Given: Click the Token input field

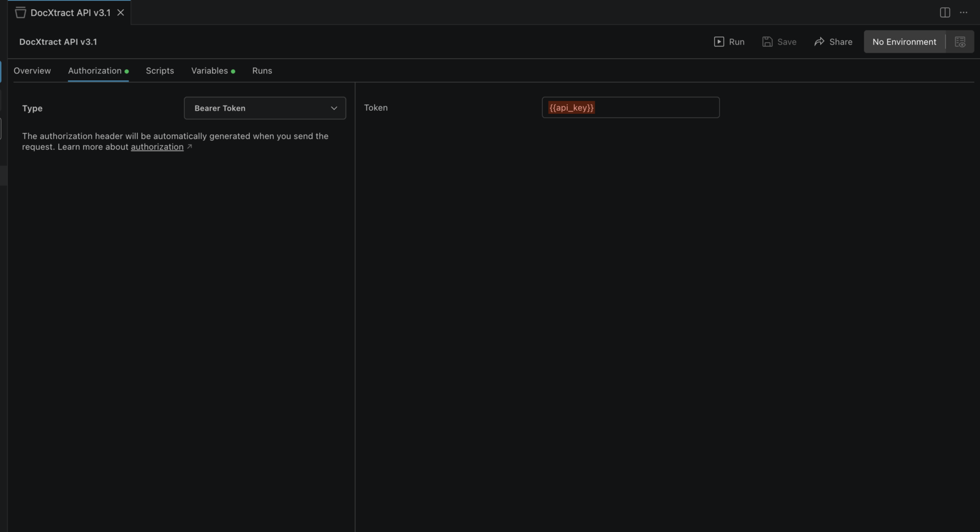Looking at the screenshot, I should pyautogui.click(x=630, y=107).
